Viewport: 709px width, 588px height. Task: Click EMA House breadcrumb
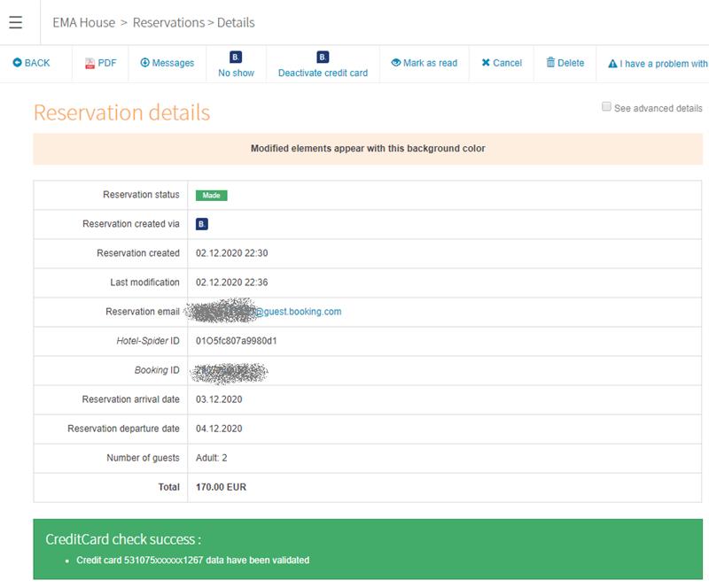pos(83,22)
